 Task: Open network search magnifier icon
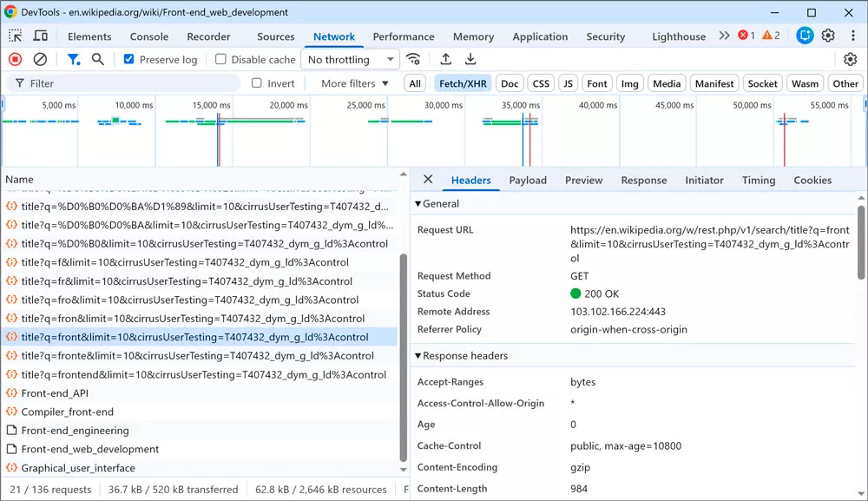point(98,59)
